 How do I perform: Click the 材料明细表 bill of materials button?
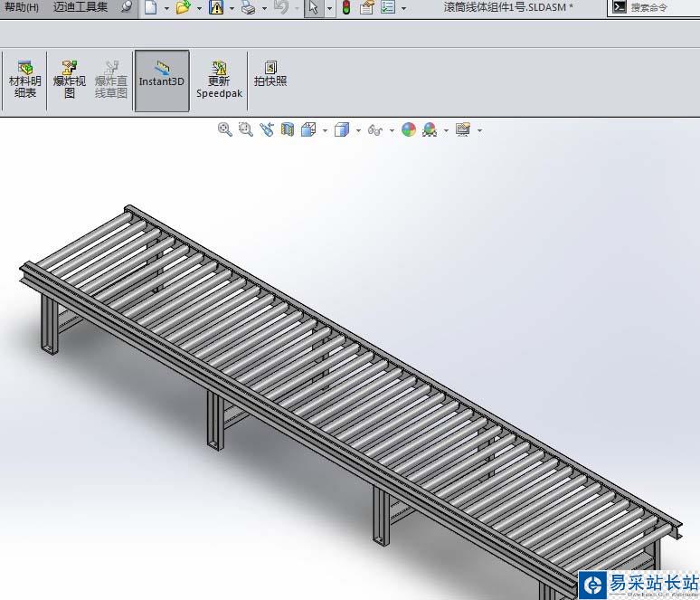[x=25, y=80]
